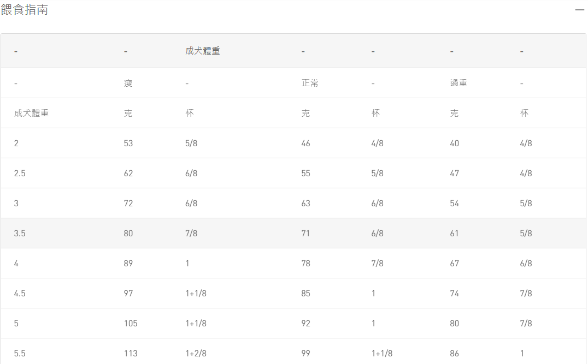
Task: Click the 成犬體重 label in the top header row
Action: click(x=202, y=51)
